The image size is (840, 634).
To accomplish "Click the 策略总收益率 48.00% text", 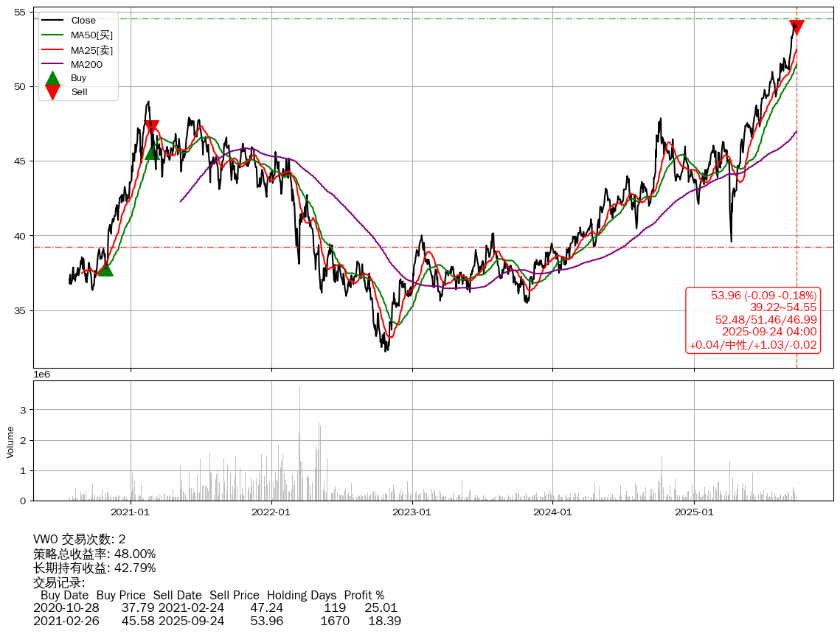I will click(x=94, y=554).
